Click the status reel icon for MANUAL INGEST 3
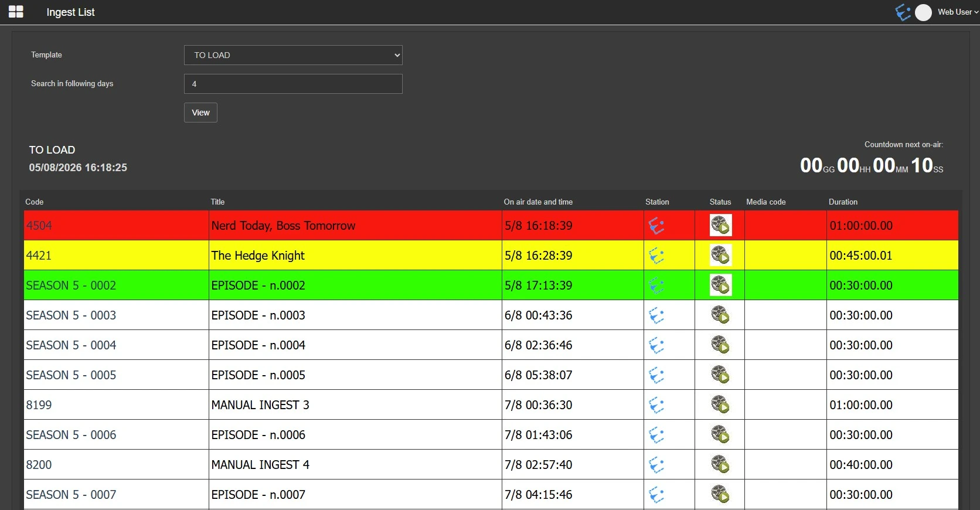Image resolution: width=980 pixels, height=510 pixels. pyautogui.click(x=720, y=405)
